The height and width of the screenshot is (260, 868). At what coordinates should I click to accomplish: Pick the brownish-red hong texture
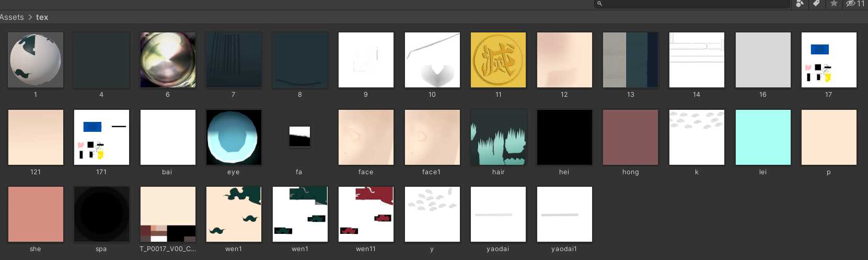630,137
